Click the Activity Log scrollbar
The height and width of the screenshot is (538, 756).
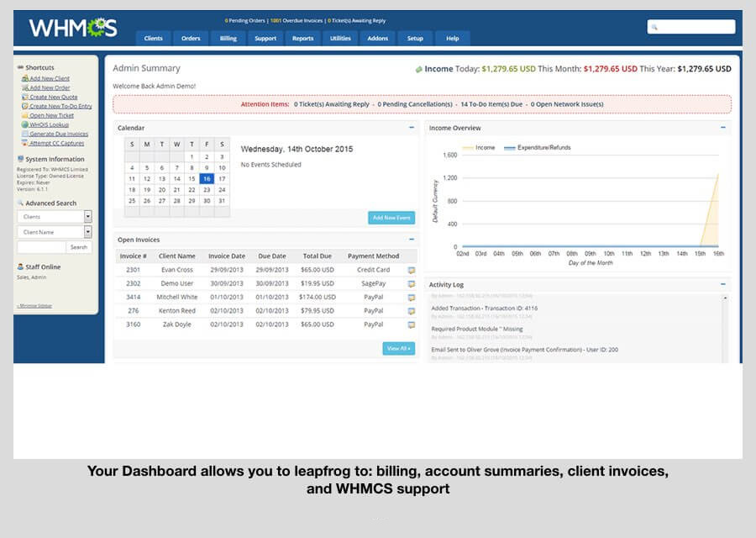click(x=725, y=329)
